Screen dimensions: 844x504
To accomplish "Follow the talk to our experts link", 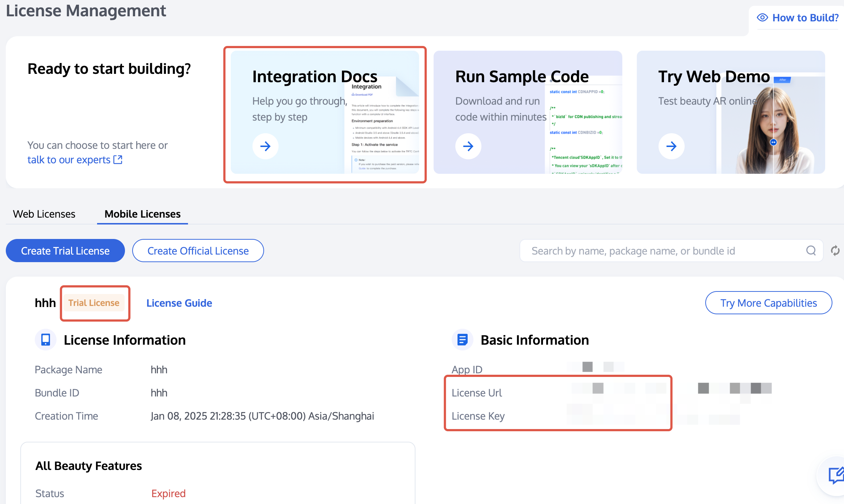I will 69,160.
